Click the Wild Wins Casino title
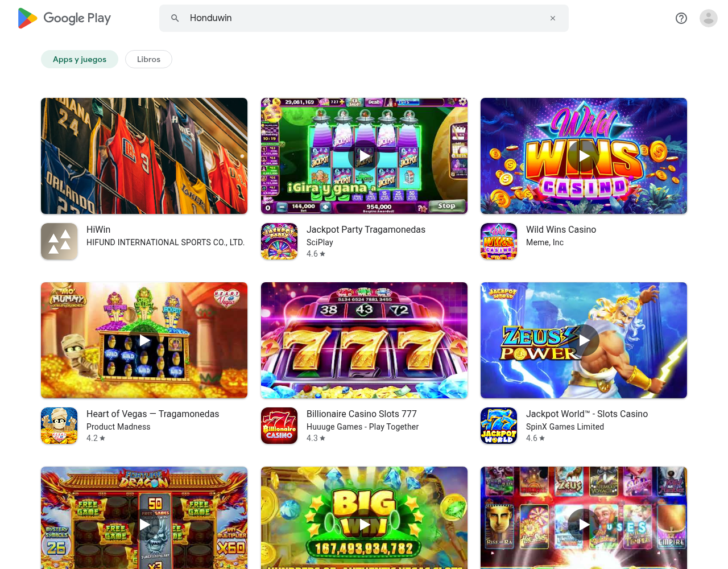728x569 pixels. [561, 229]
